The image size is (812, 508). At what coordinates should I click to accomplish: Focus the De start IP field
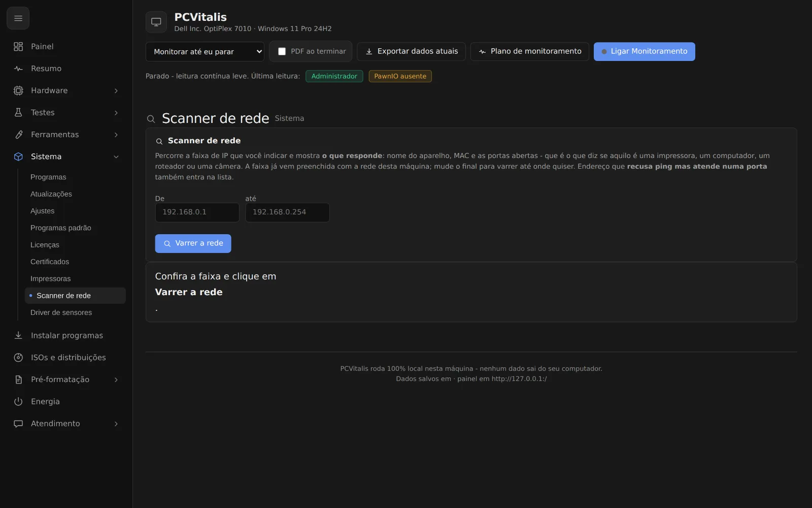tap(197, 212)
